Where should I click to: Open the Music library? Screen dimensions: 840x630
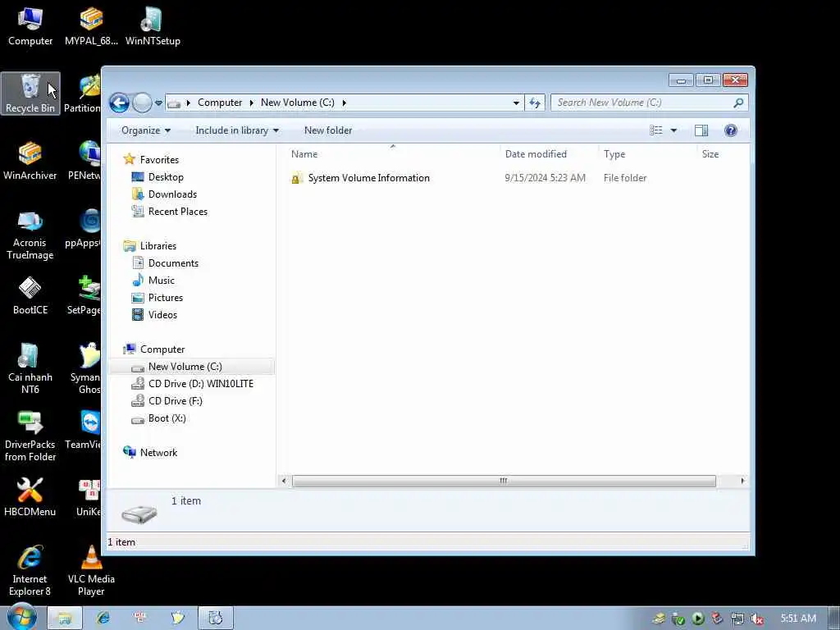[x=162, y=281]
